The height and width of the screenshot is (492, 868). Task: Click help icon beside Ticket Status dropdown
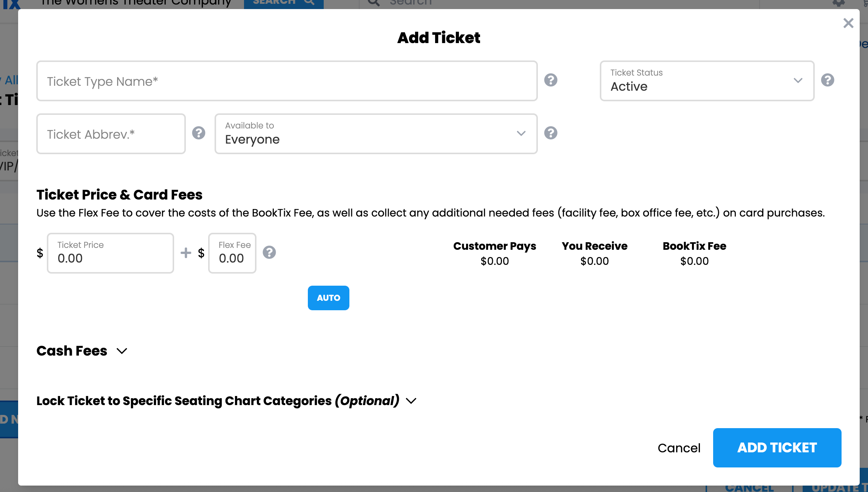click(828, 80)
